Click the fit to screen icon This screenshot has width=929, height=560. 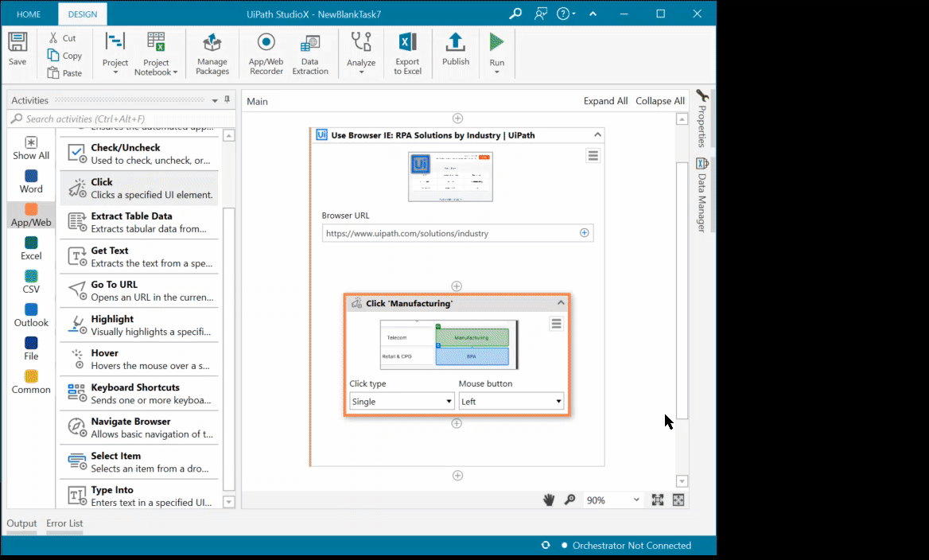658,500
